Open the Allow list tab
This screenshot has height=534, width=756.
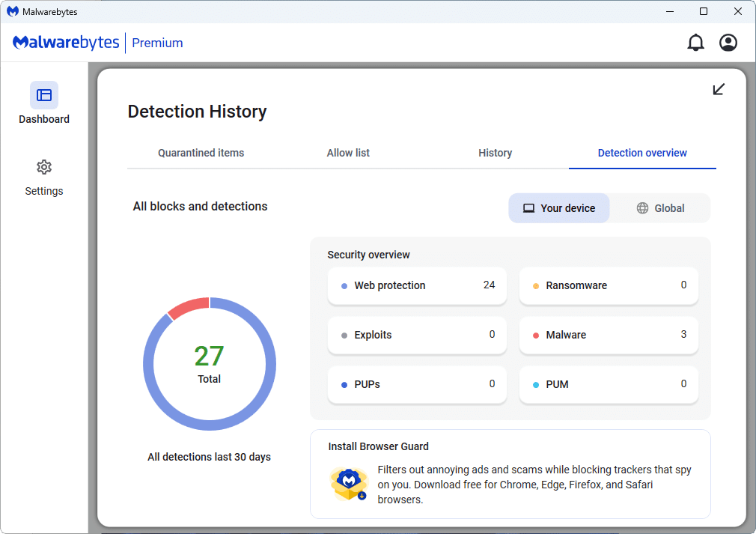click(348, 153)
